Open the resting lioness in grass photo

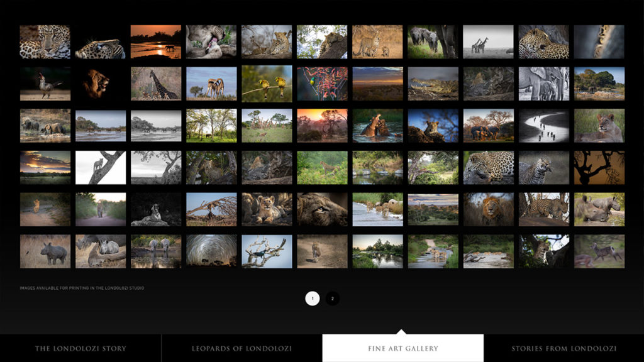(x=599, y=126)
